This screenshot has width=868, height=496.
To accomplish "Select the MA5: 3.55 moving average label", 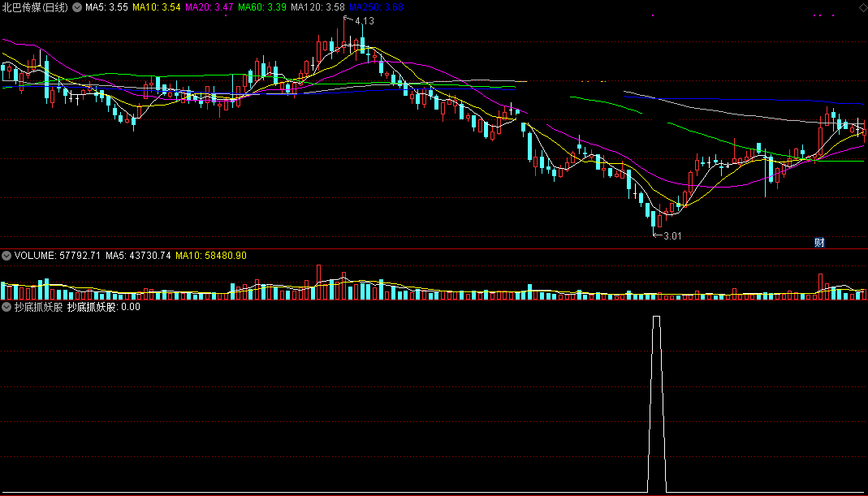I will pyautogui.click(x=107, y=8).
